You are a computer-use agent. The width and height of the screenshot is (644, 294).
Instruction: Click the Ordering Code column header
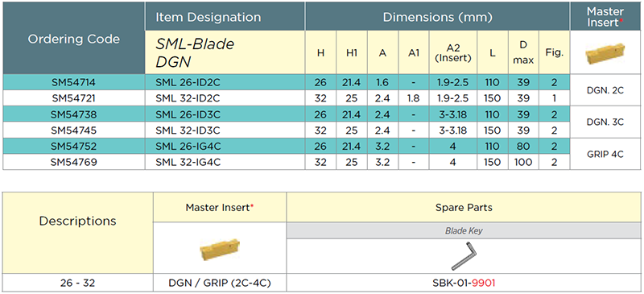(74, 39)
